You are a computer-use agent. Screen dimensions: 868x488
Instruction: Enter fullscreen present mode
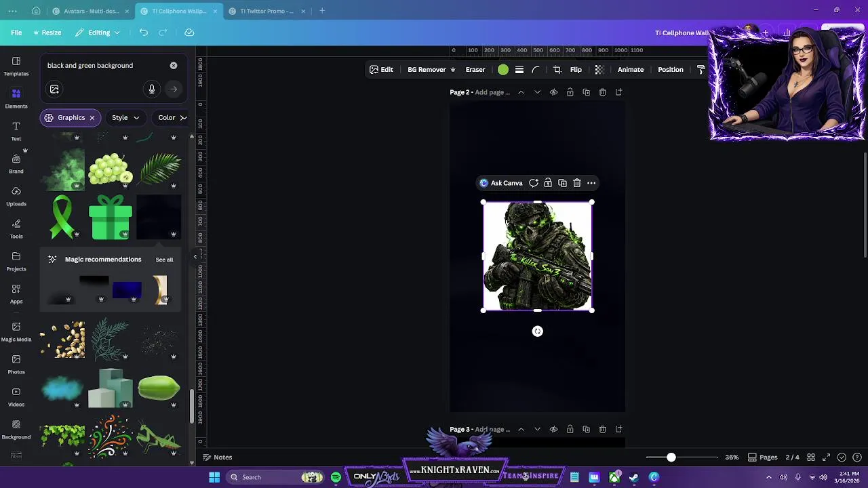[827, 457]
